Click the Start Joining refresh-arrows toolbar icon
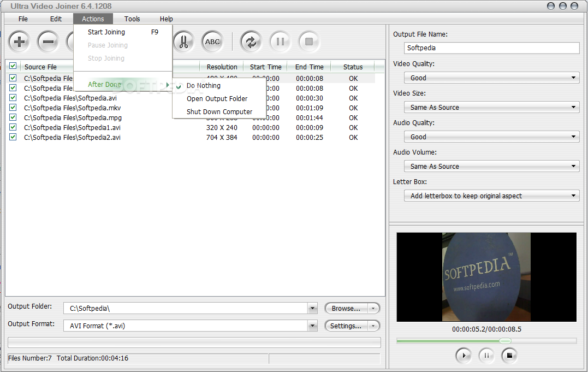 click(x=251, y=42)
